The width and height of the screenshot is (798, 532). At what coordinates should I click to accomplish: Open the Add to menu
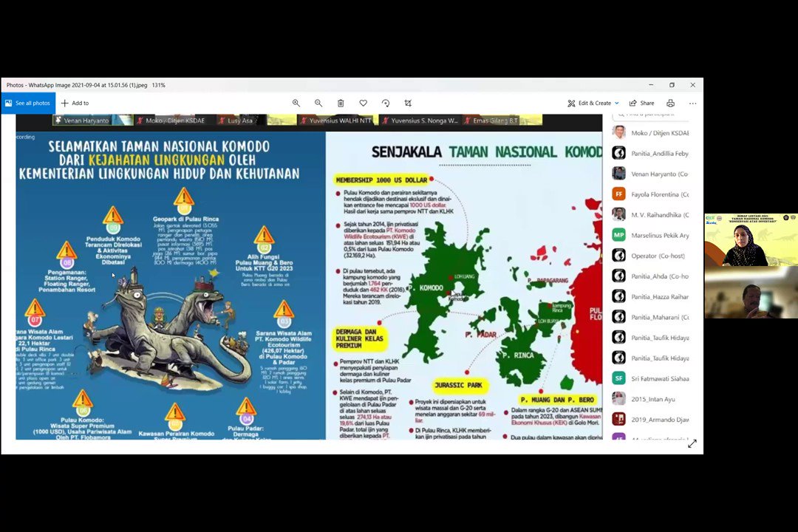click(75, 103)
